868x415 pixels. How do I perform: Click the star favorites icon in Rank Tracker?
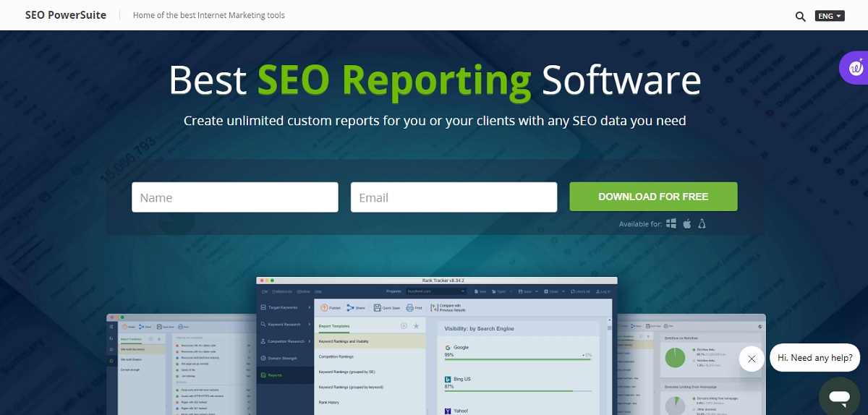(416, 326)
